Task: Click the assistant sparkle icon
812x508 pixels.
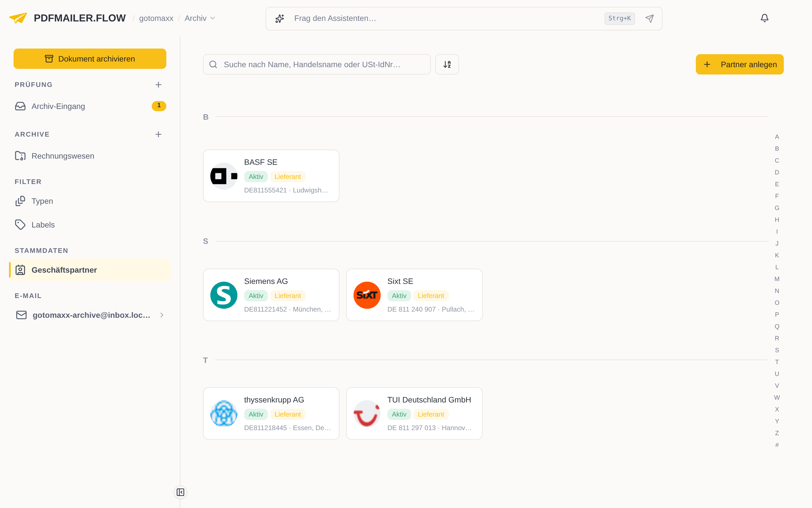Action: pyautogui.click(x=280, y=18)
